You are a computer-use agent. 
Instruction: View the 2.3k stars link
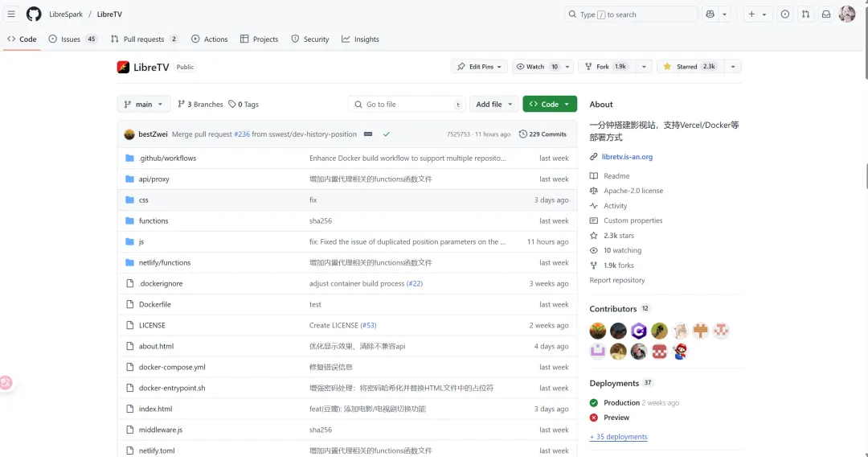click(619, 236)
